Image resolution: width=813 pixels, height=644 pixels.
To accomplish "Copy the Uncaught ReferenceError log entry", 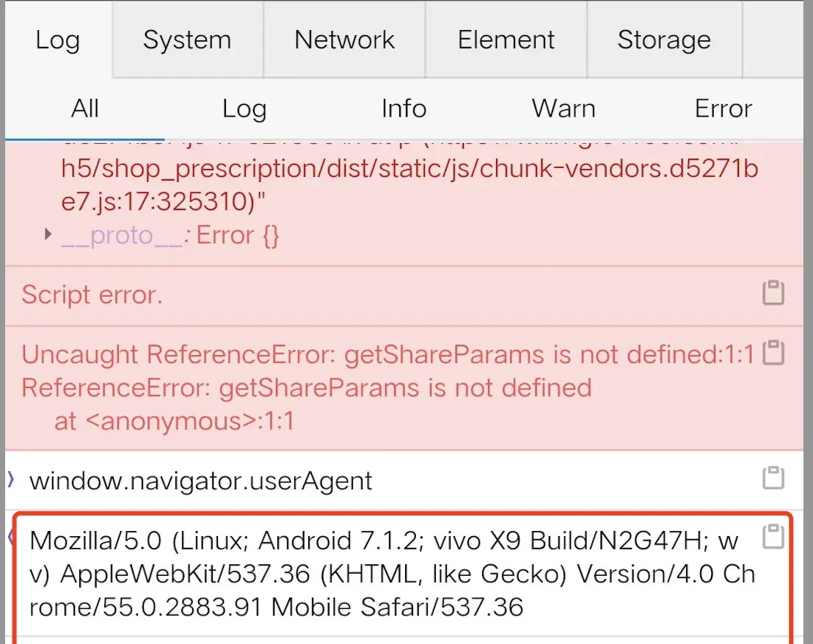I will coord(773,353).
